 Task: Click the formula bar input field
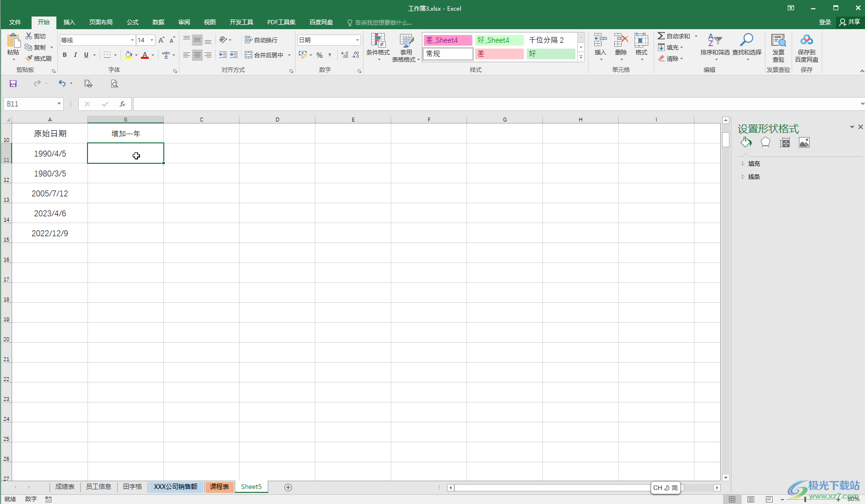pos(496,104)
